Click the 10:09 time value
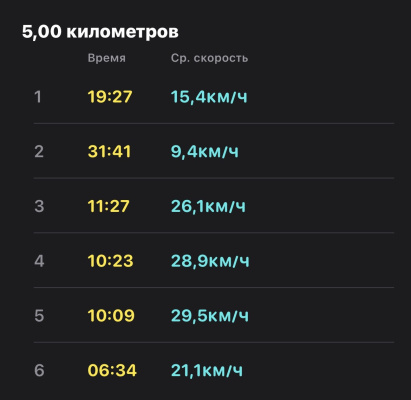Image resolution: width=411 pixels, height=400 pixels. 111,315
